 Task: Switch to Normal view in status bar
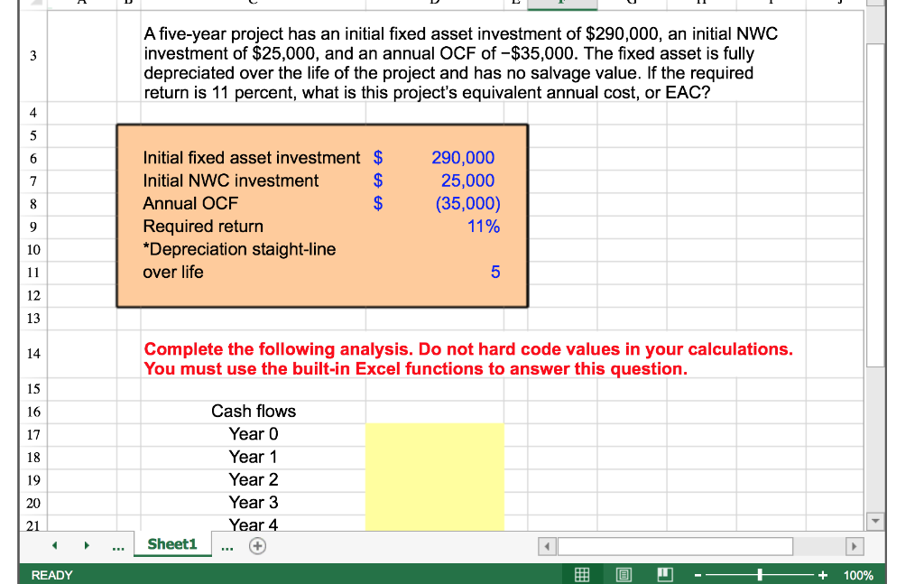[x=582, y=574]
